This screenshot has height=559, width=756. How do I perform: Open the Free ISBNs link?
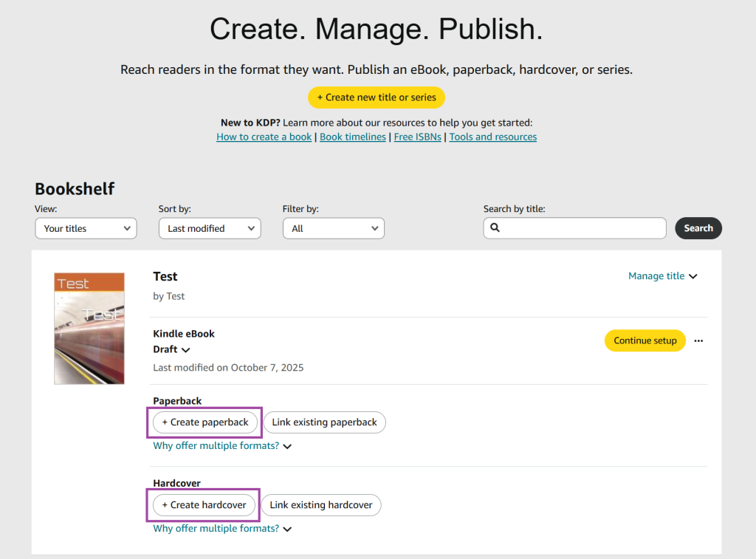coord(418,137)
